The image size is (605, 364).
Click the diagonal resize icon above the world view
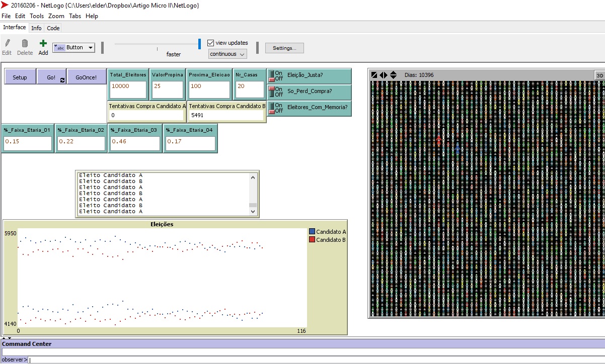373,74
